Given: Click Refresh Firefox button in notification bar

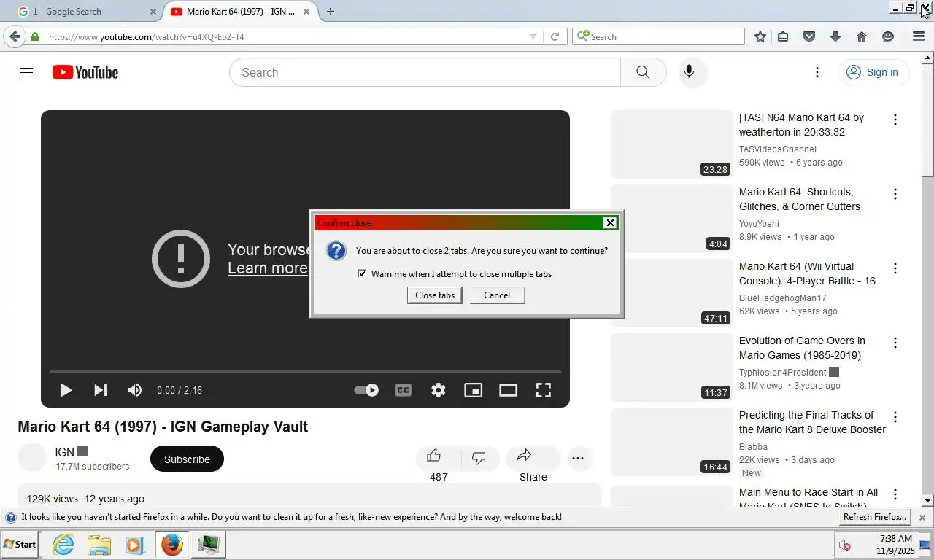Looking at the screenshot, I should [874, 517].
